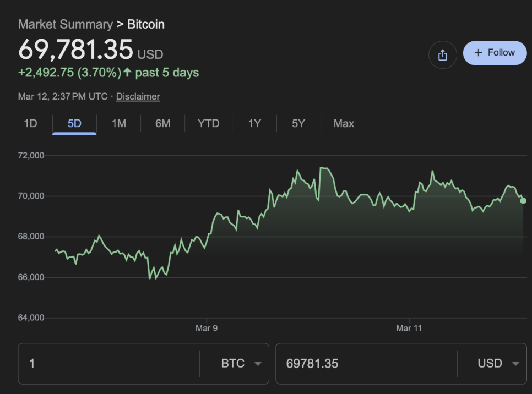The height and width of the screenshot is (394, 532).
Task: Switch to the 6M chart range
Action: click(x=162, y=124)
